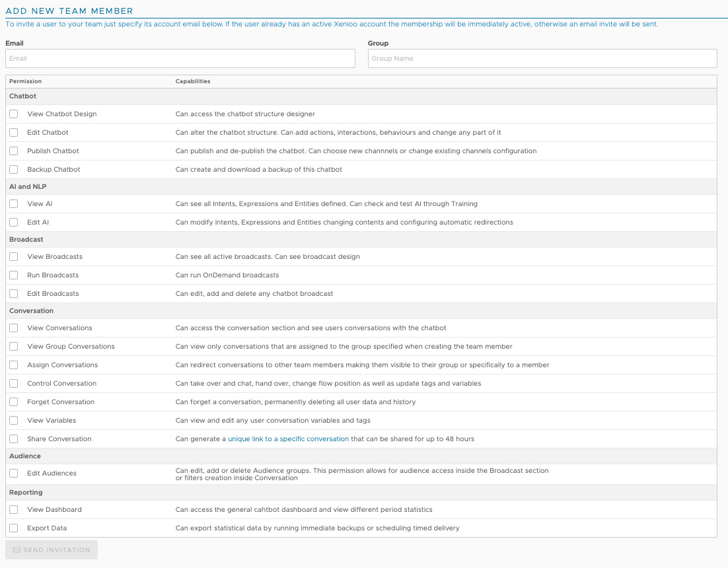Toggle the Share Conversation checkbox
Viewport: 728px width, 568px height.
[14, 439]
